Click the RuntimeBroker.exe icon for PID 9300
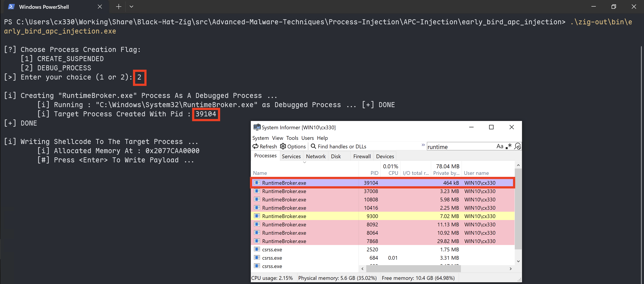 [257, 216]
